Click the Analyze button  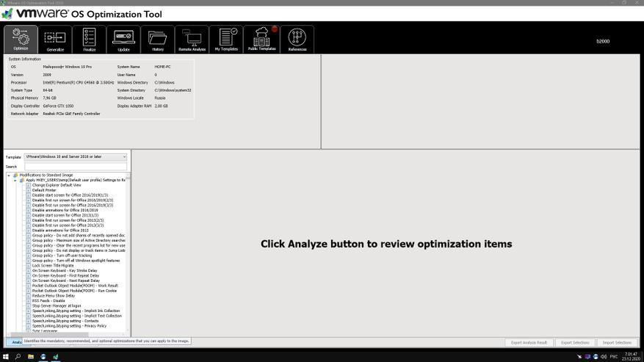coord(15,342)
